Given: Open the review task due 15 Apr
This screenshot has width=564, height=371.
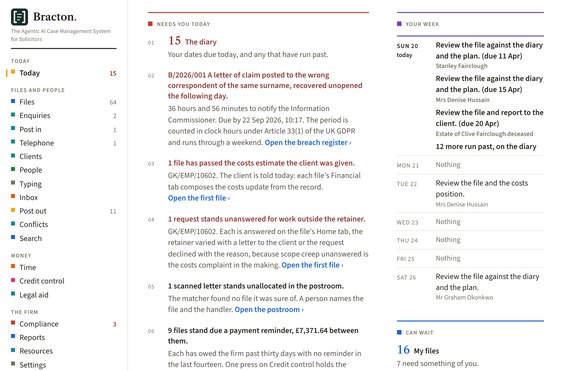Looking at the screenshot, I should 489,84.
